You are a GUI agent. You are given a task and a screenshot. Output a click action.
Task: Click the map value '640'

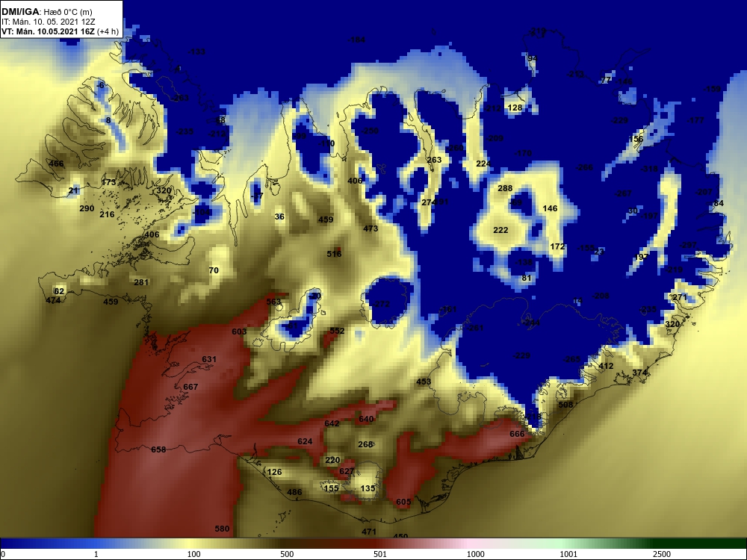366,419
